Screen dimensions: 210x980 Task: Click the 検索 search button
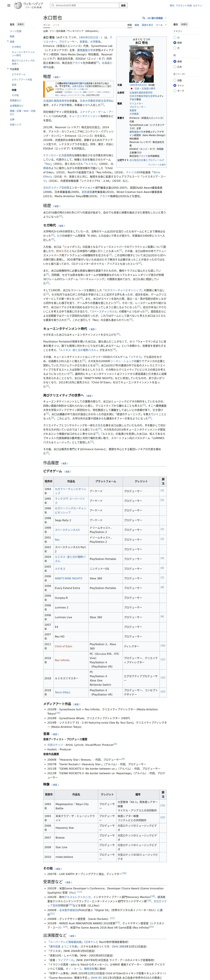(x=123, y=6)
